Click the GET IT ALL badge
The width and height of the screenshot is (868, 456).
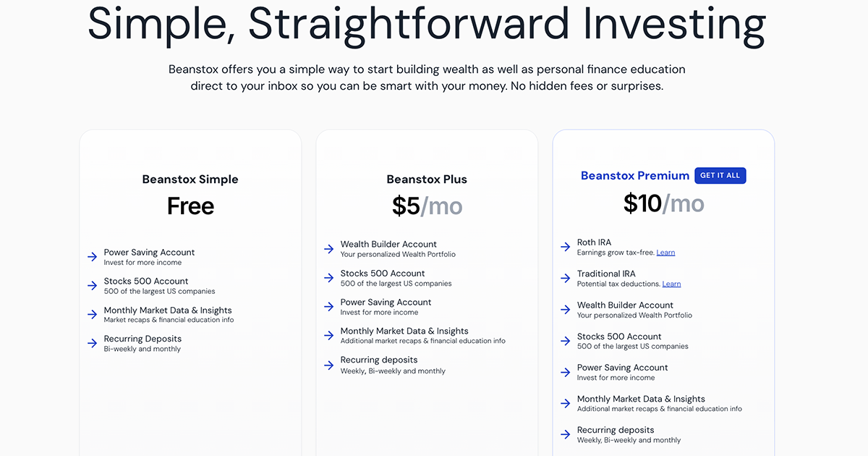tap(720, 175)
